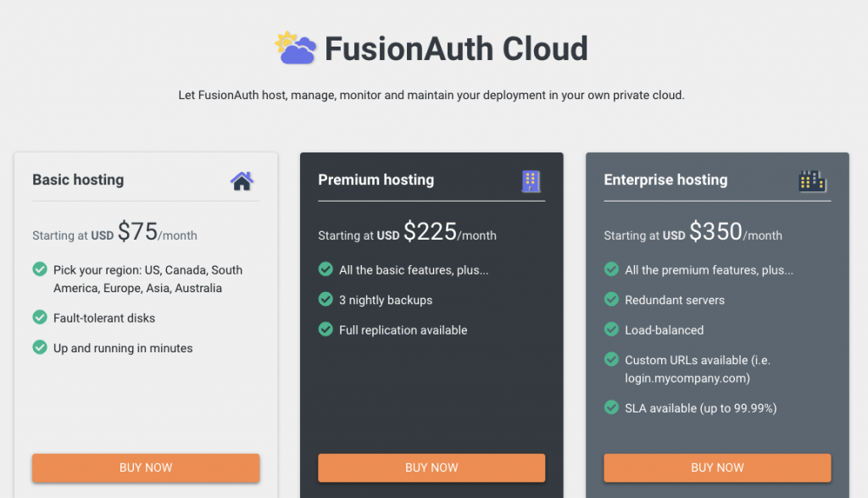Click the building icon on Premium hosting
868x498 pixels.
531,181
